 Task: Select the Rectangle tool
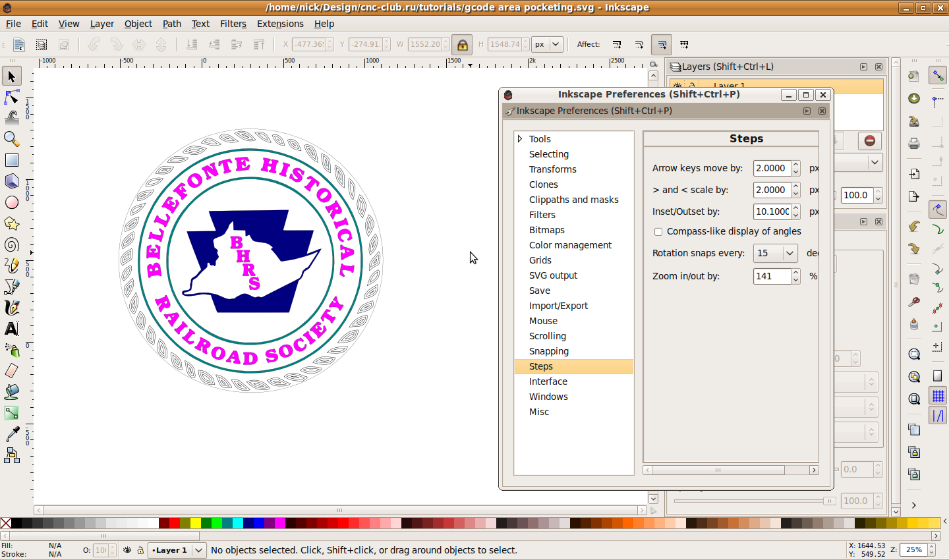click(11, 160)
